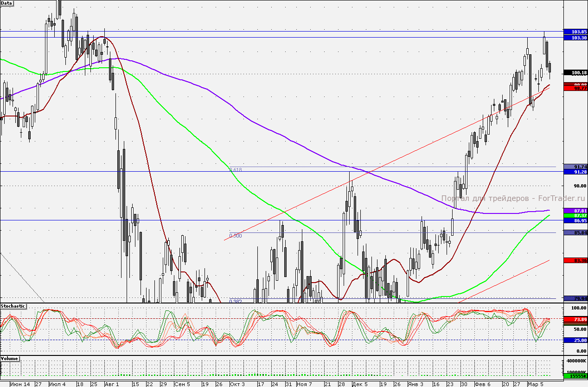This screenshot has height=387, width=588.
Task: Click the Data panel label
Action: click(x=7, y=3)
